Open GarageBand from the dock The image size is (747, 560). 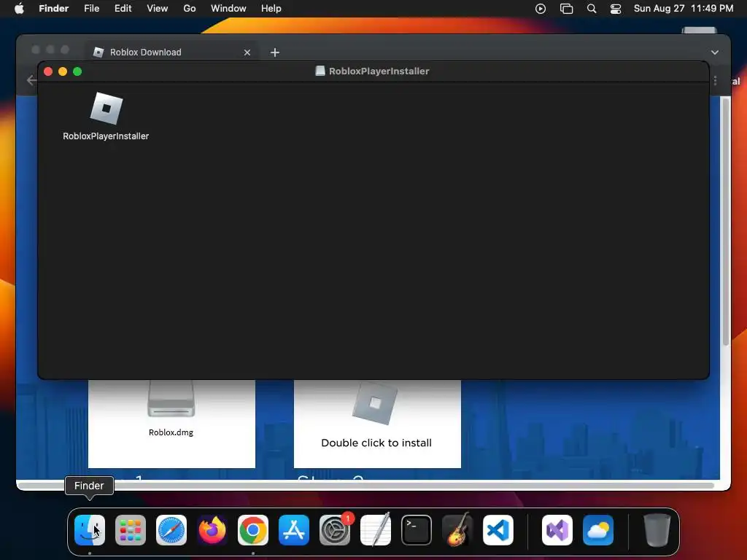click(457, 530)
